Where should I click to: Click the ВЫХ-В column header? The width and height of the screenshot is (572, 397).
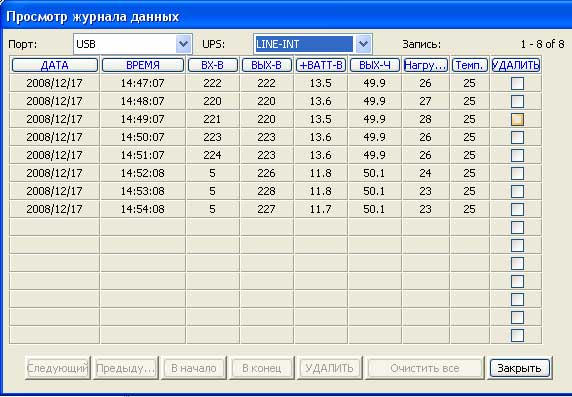coord(266,65)
